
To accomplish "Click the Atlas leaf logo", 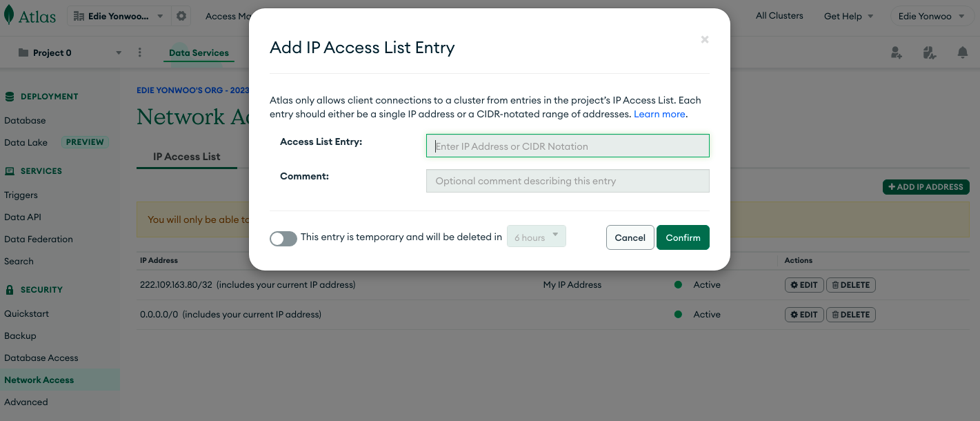I will point(9,16).
